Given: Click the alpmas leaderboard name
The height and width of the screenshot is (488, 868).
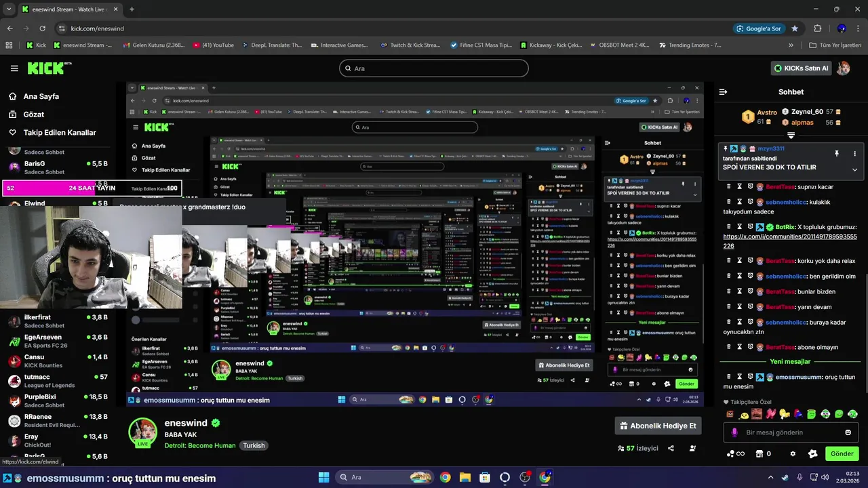Looking at the screenshot, I should point(802,123).
